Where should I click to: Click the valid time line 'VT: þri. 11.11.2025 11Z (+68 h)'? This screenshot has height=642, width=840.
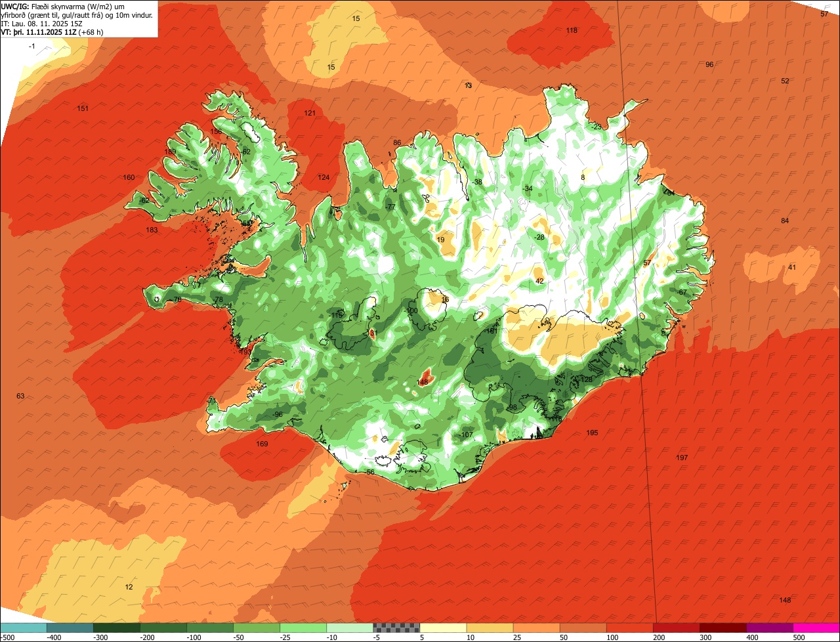(x=52, y=32)
